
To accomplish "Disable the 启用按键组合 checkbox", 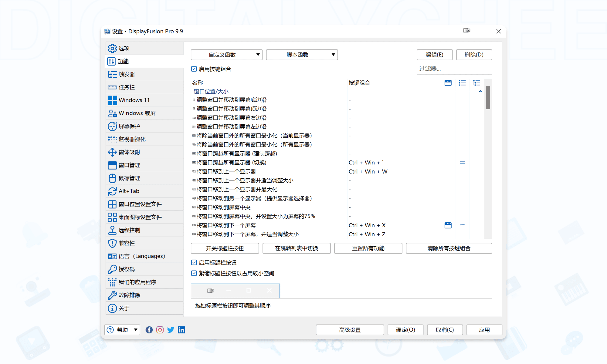I will coord(194,69).
